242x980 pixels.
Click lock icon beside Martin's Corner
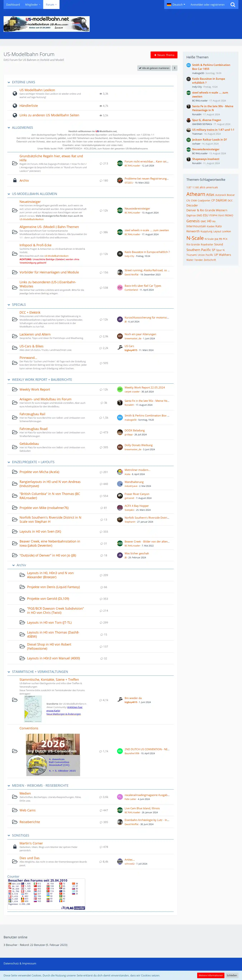tap(15, 846)
